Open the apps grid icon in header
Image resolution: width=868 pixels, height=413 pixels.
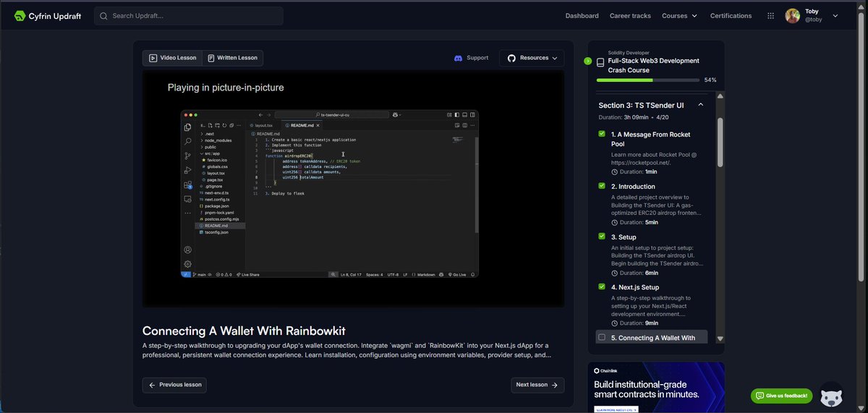click(770, 16)
